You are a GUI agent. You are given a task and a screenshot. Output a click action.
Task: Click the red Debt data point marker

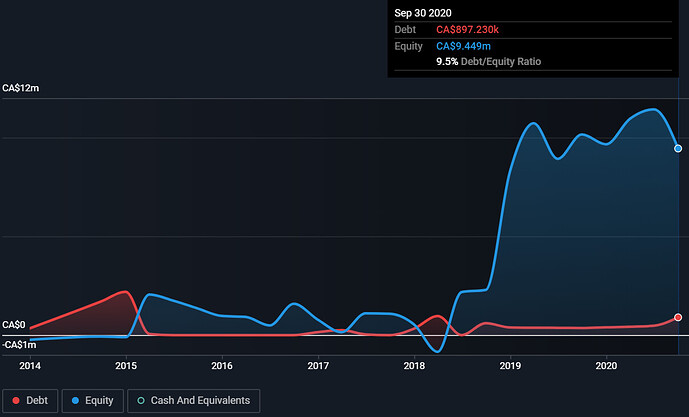pos(678,317)
